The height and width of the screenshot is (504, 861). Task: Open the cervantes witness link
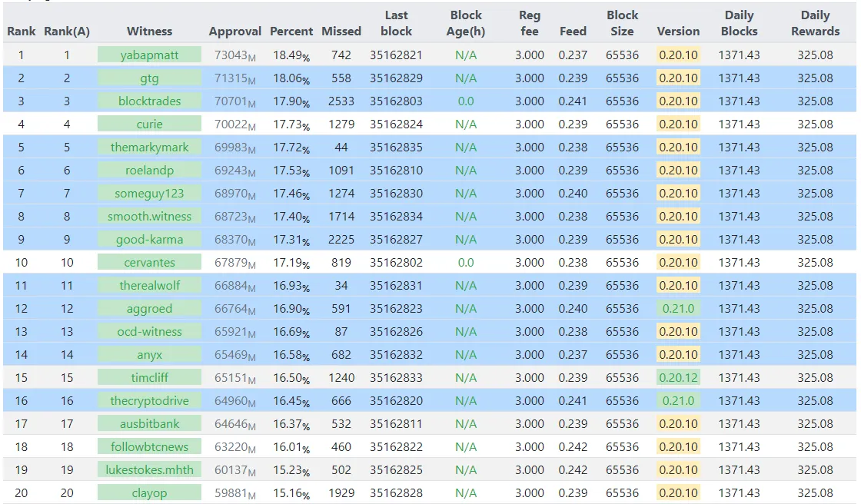149,263
